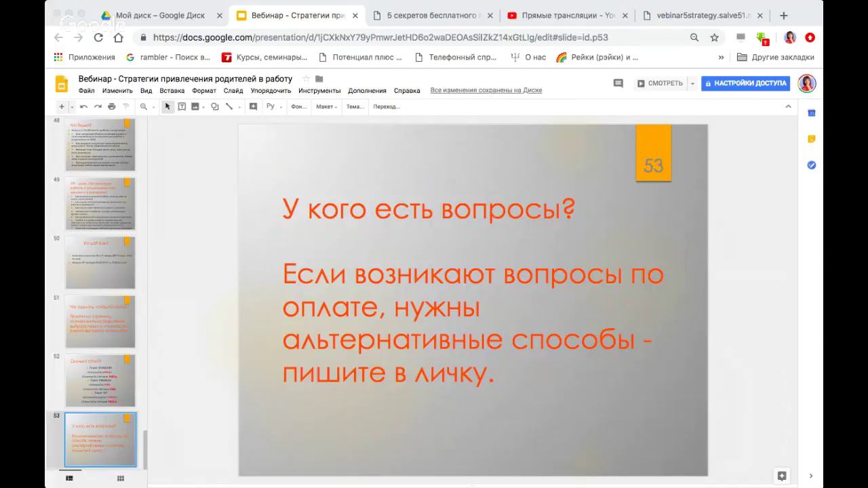Click the browser address bar URL
This screenshot has height=488, width=868.
[x=380, y=38]
